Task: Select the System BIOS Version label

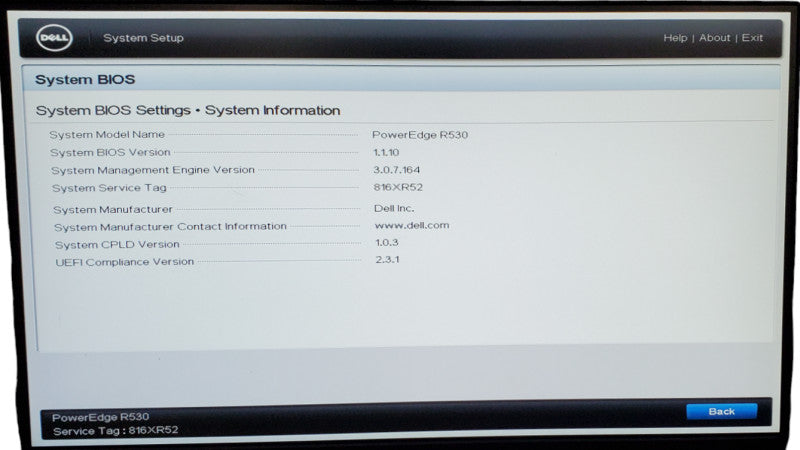Action: click(x=110, y=153)
